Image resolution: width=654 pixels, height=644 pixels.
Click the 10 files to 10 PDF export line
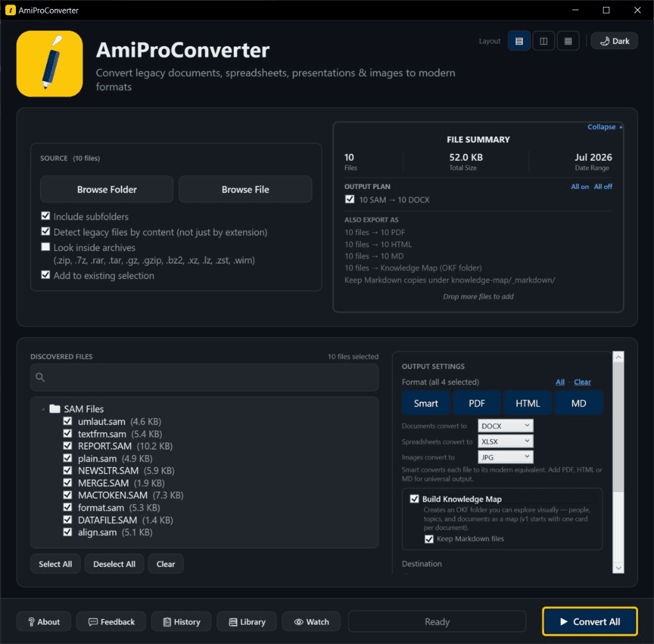374,232
